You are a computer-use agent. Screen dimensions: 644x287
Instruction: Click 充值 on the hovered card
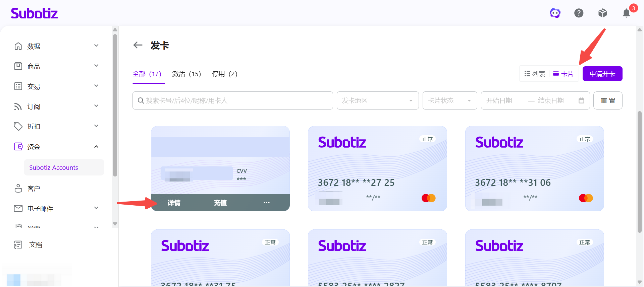pyautogui.click(x=220, y=203)
